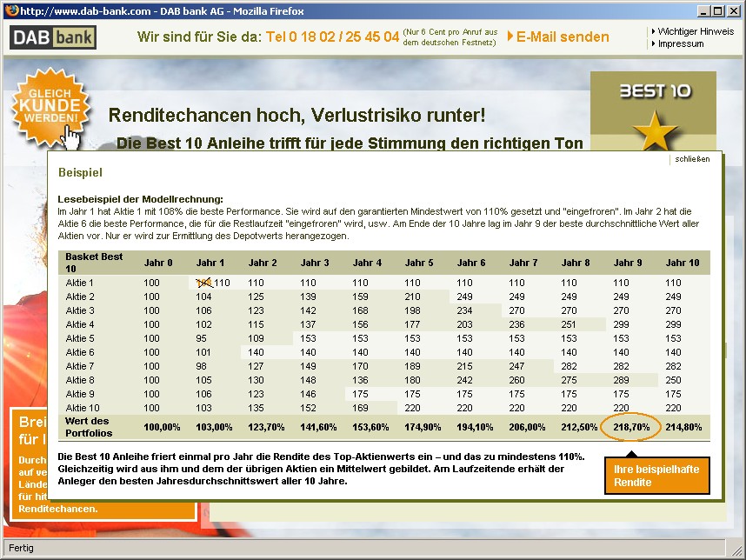This screenshot has height=560, width=746.
Task: Click portfolio value 194,10% for Jahr 6
Action: [475, 427]
